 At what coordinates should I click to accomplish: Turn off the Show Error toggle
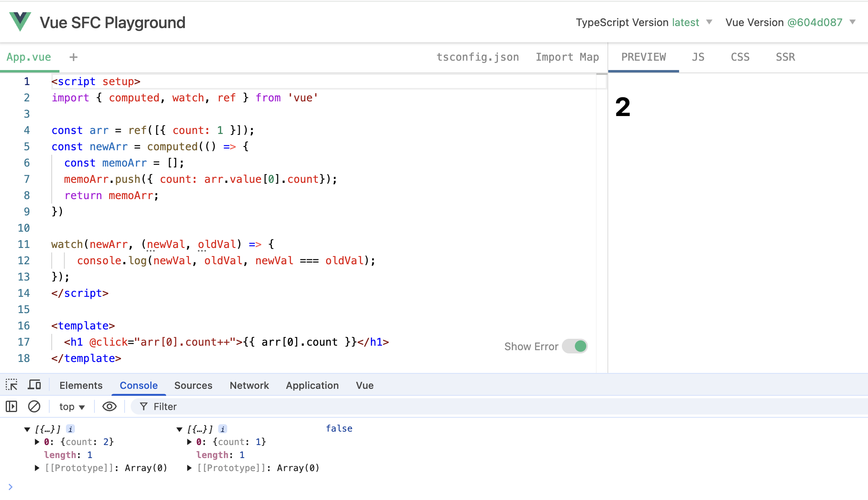pos(575,346)
